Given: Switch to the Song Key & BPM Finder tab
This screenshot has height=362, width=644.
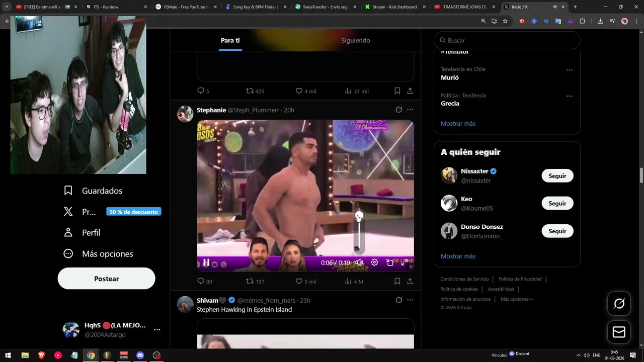Looking at the screenshot, I should click(x=255, y=7).
